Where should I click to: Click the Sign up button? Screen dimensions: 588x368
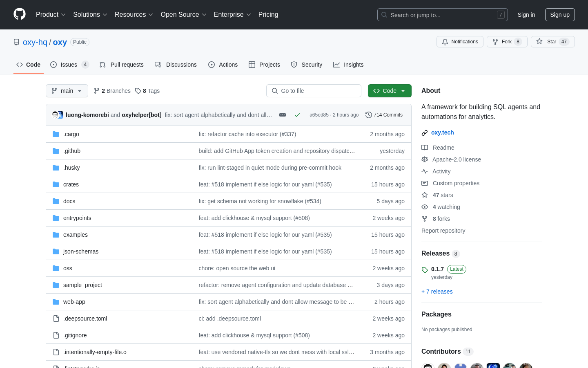click(560, 15)
